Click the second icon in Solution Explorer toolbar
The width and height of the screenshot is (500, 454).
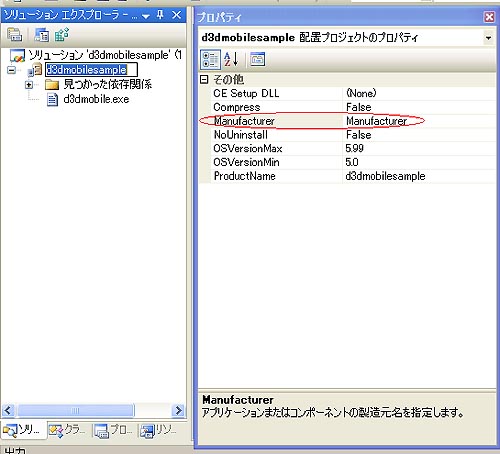pyautogui.click(x=42, y=35)
